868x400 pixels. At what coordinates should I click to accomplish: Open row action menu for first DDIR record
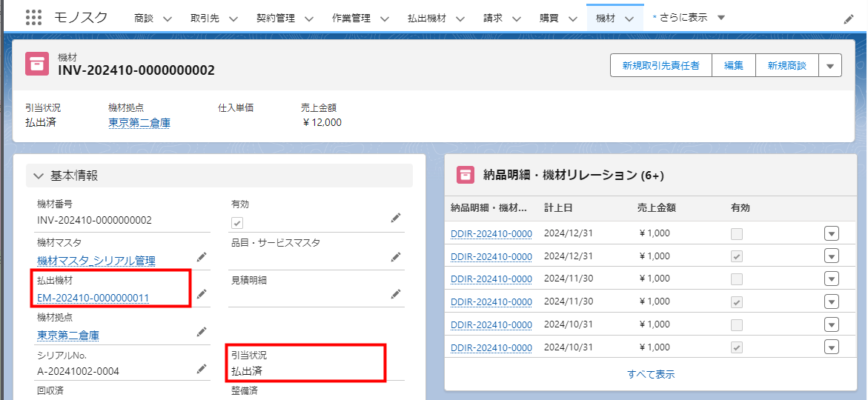point(831,234)
